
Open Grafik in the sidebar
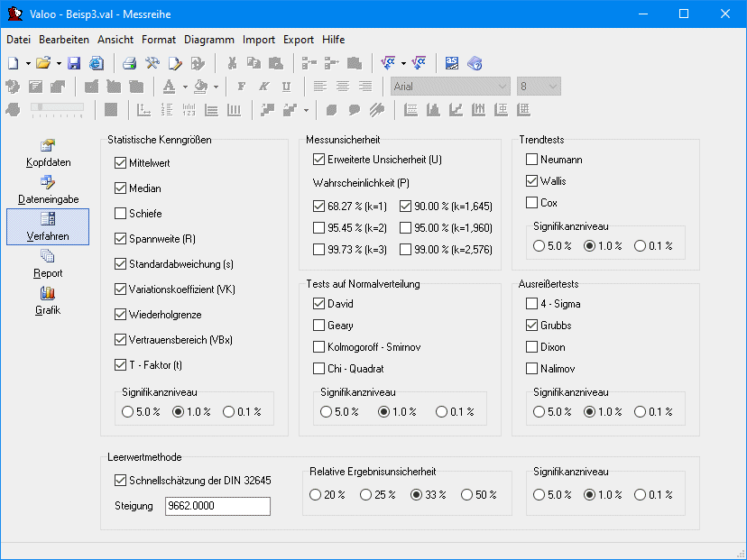coord(48,300)
